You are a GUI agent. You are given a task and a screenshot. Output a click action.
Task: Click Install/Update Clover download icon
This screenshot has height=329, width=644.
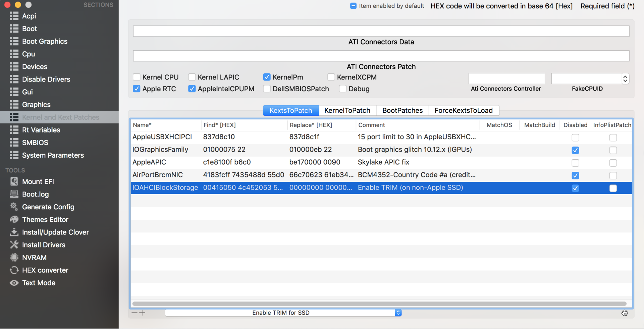(14, 232)
